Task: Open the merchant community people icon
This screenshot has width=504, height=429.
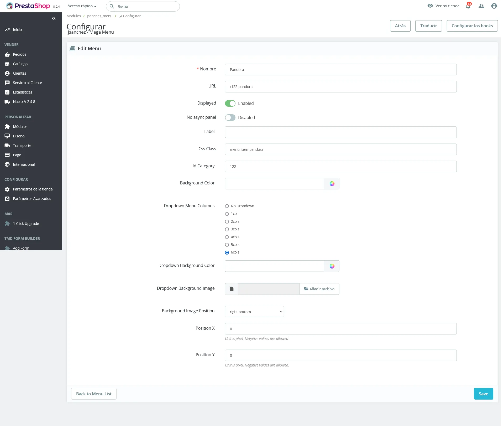Action: tap(481, 6)
